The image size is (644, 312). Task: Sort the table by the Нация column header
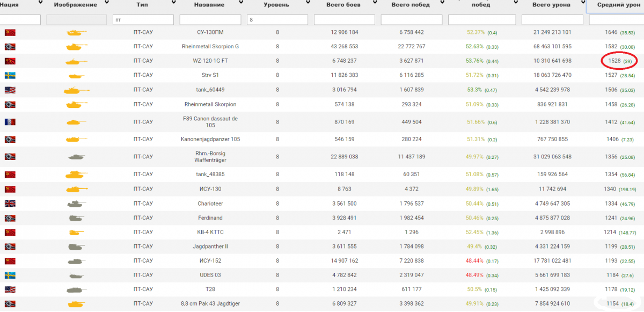click(10, 5)
